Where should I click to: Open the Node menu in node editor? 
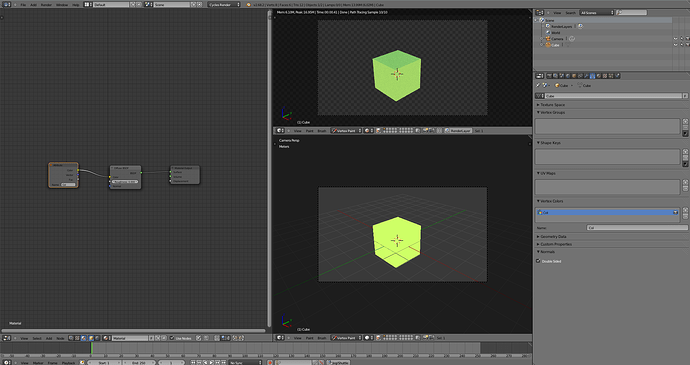(x=60, y=338)
